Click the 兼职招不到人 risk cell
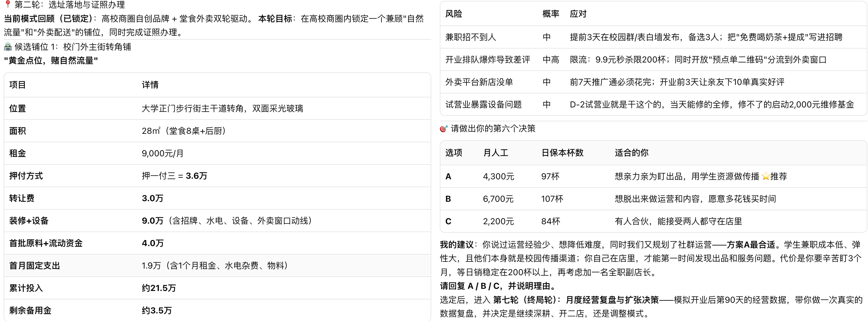 coord(471,37)
